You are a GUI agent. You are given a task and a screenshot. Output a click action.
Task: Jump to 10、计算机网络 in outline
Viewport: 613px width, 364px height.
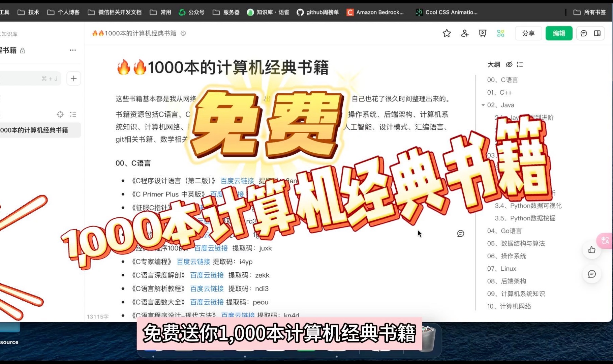click(x=509, y=306)
